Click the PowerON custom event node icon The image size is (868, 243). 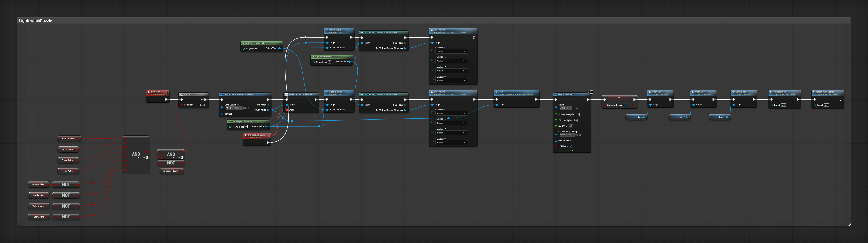click(149, 92)
